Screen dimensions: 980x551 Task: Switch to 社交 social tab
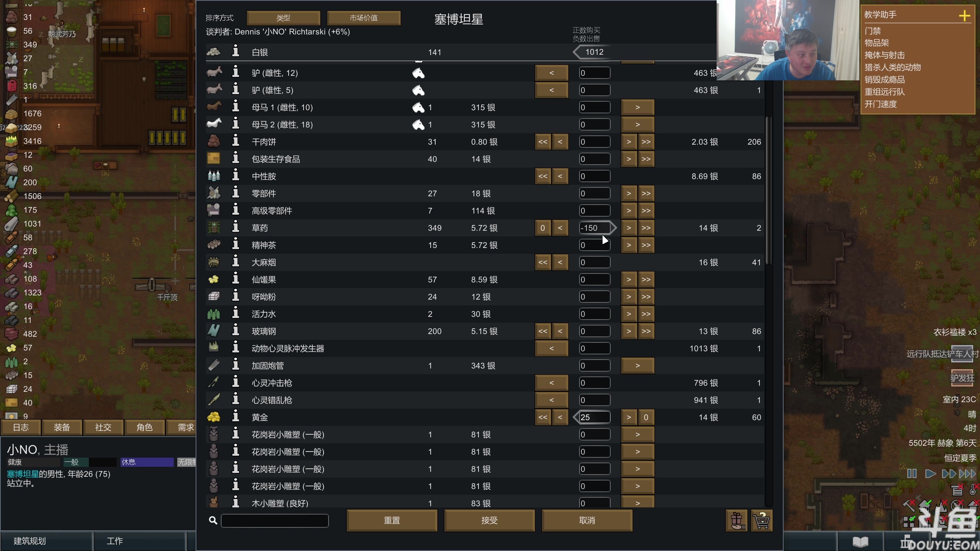pos(103,427)
